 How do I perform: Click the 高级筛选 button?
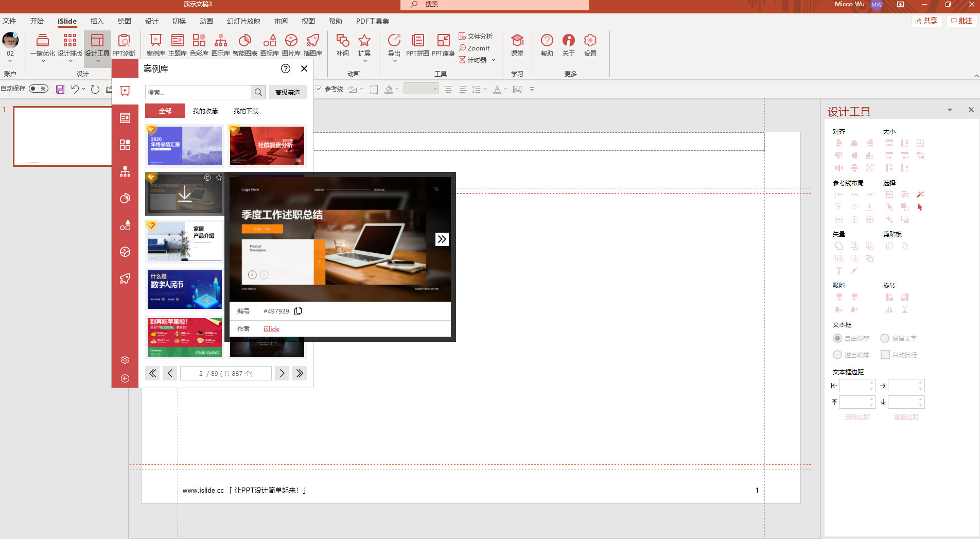287,92
